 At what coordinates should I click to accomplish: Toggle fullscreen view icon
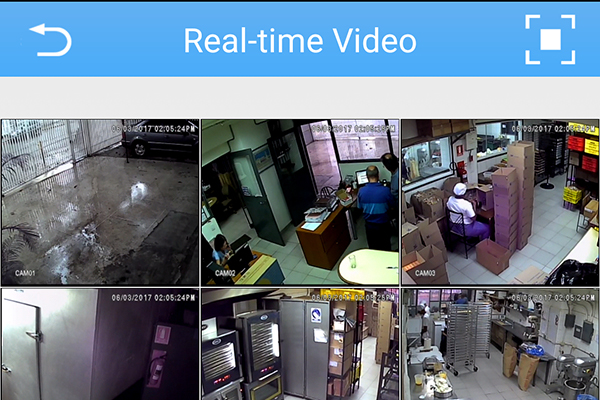coord(550,40)
